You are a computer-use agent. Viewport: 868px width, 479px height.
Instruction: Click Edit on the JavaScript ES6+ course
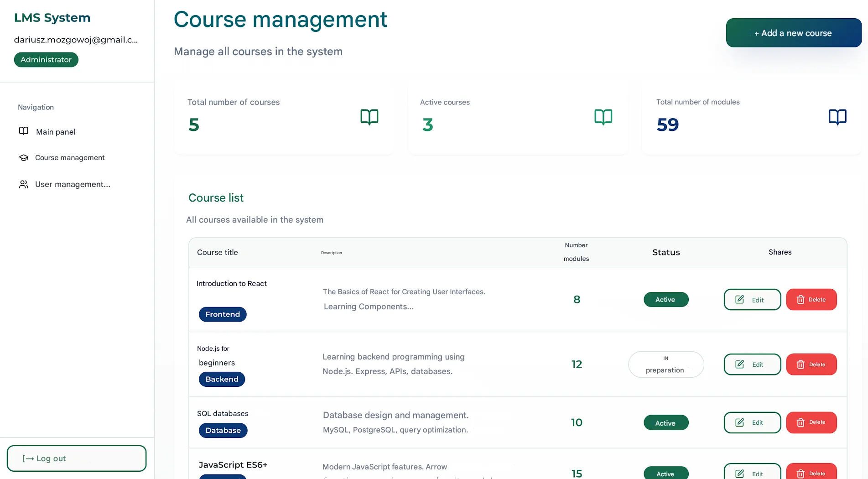pyautogui.click(x=752, y=473)
